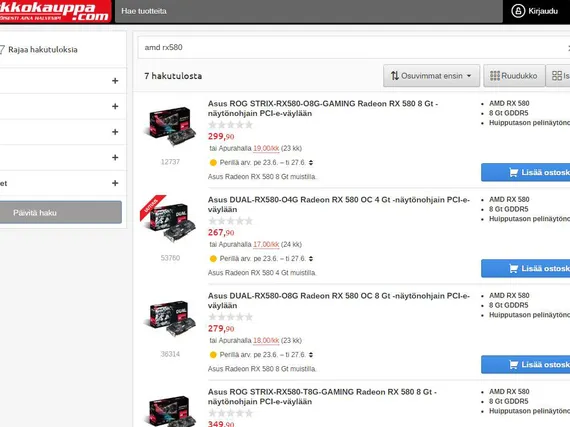This screenshot has width=570, height=427.
Task: Open STRIX-RX580-O8G-GAMING product thumbnail
Action: click(170, 125)
